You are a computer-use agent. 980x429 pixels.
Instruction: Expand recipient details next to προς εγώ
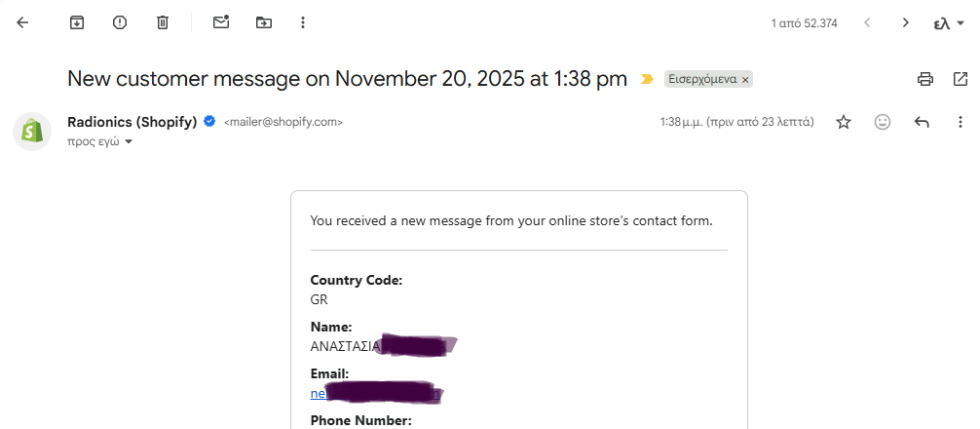pos(129,142)
